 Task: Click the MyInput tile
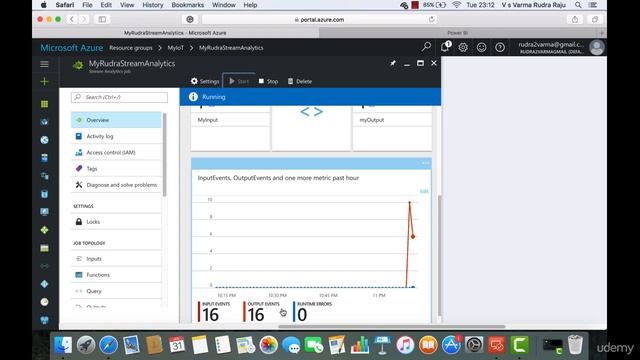tap(231, 128)
